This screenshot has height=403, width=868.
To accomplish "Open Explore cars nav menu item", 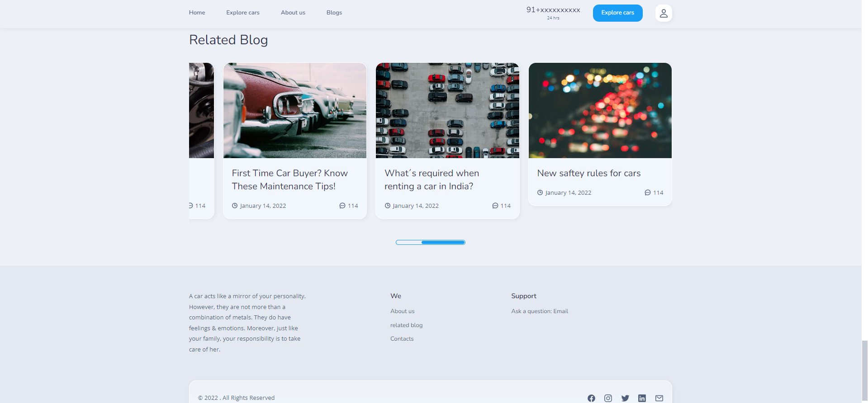I will (x=243, y=13).
